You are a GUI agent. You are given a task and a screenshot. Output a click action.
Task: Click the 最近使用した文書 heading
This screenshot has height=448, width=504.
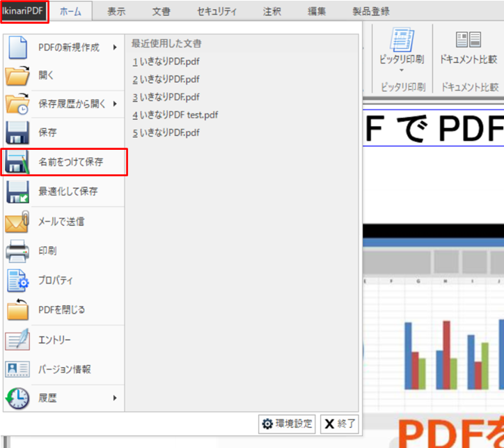[166, 43]
